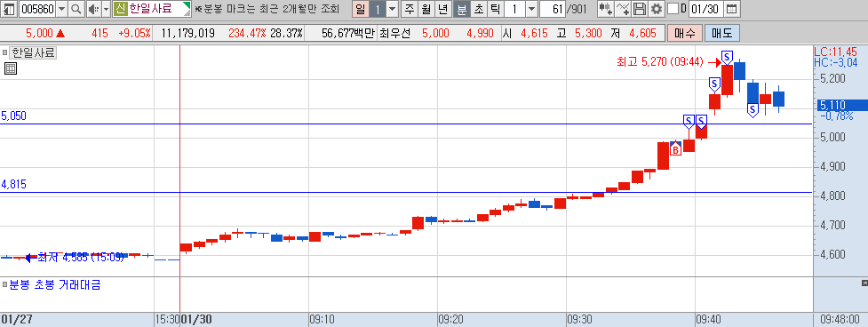Screen dimensions: 868x327
Task: Expand the speaker options dropdown arrow
Action: click(107, 9)
